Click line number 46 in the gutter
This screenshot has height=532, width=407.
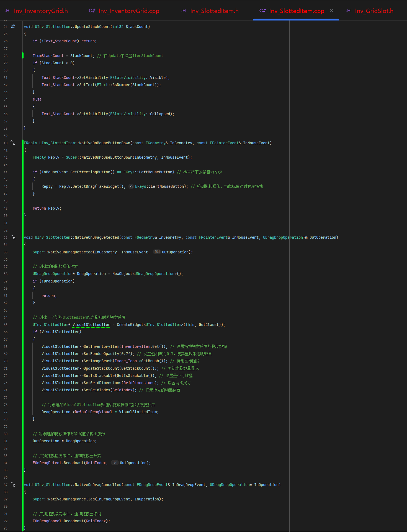pos(6,187)
